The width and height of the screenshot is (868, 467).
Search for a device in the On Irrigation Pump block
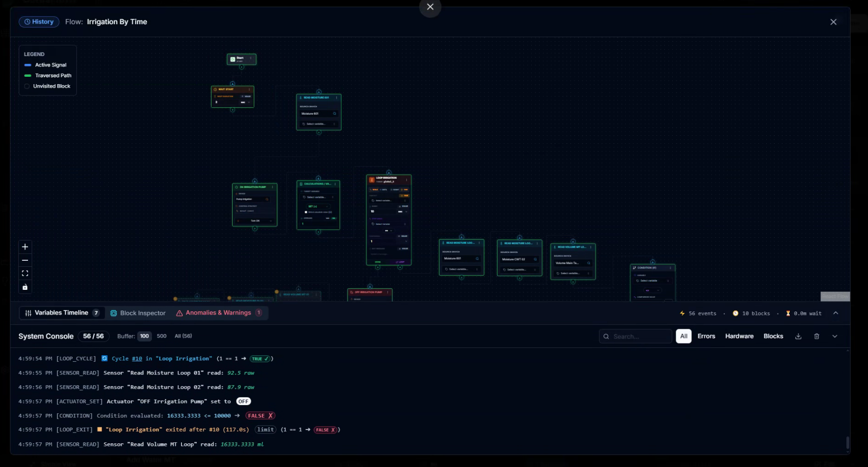click(x=267, y=199)
